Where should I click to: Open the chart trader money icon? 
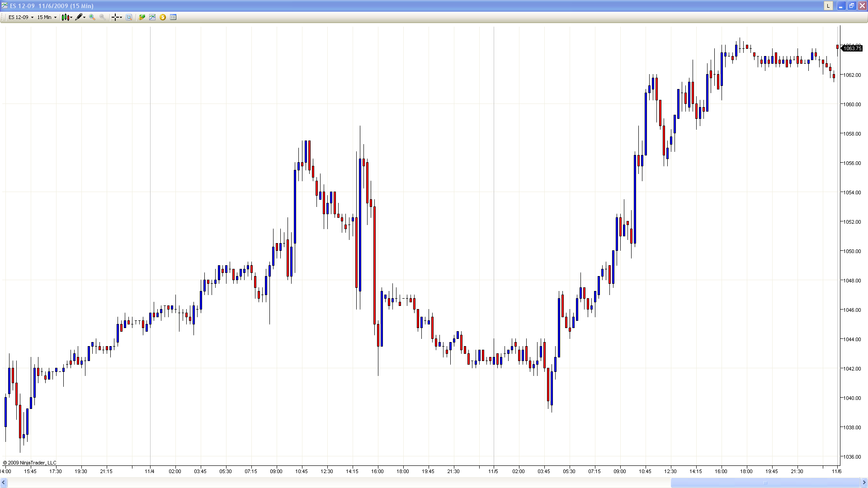pyautogui.click(x=142, y=17)
